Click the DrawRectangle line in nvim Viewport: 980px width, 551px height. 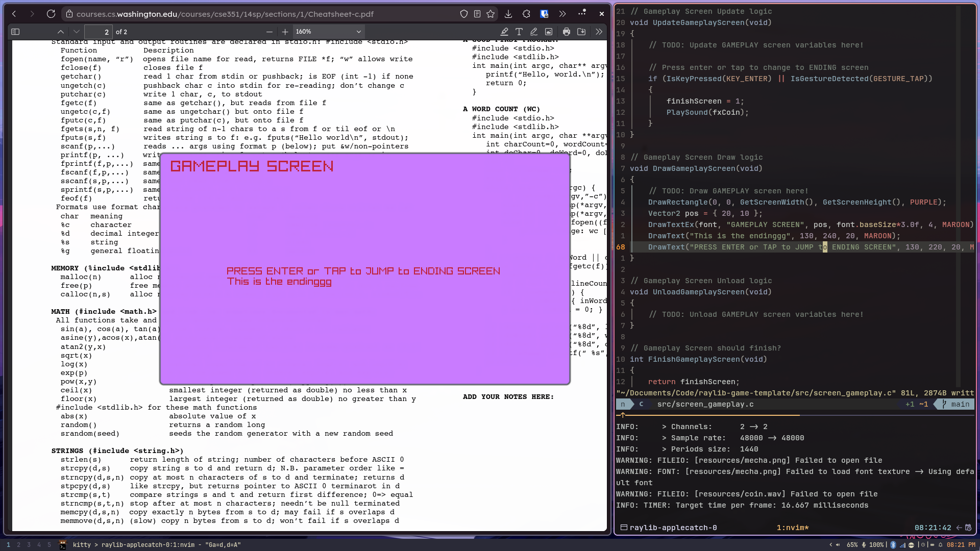pyautogui.click(x=797, y=202)
